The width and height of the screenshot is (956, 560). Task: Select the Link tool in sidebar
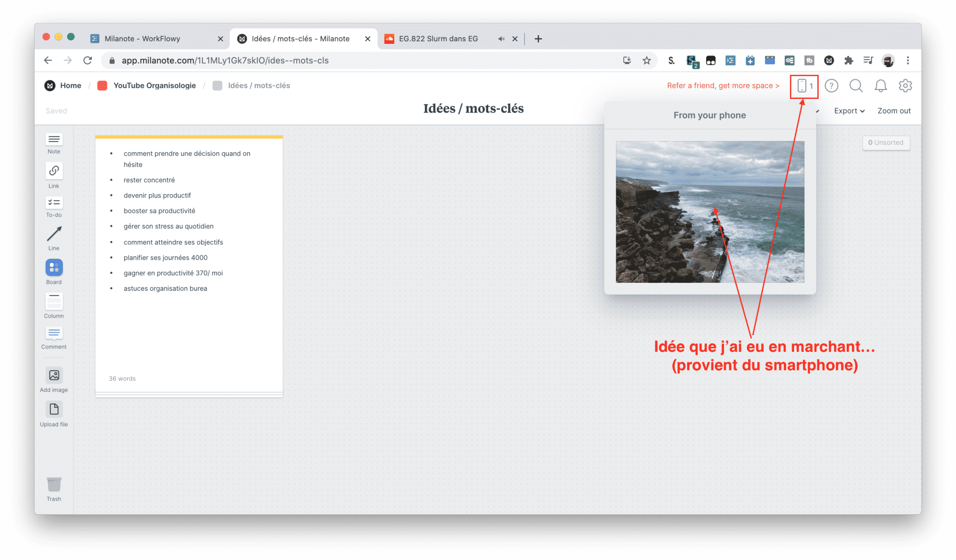tap(54, 175)
